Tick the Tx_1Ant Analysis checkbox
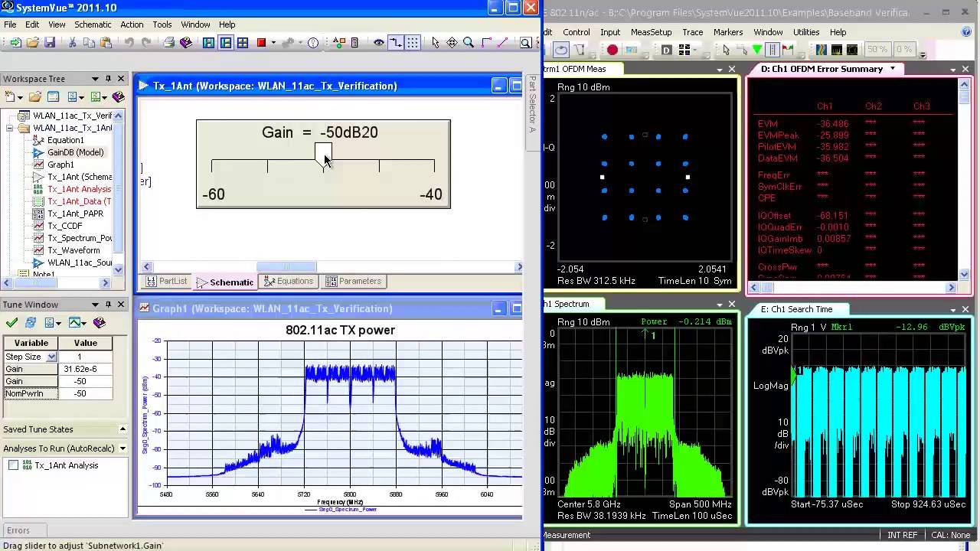 click(x=13, y=465)
